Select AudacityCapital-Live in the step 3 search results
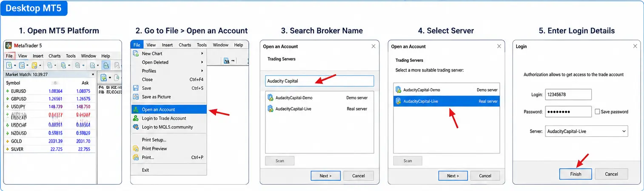Image resolution: width=644 pixels, height=191 pixels. [319, 109]
